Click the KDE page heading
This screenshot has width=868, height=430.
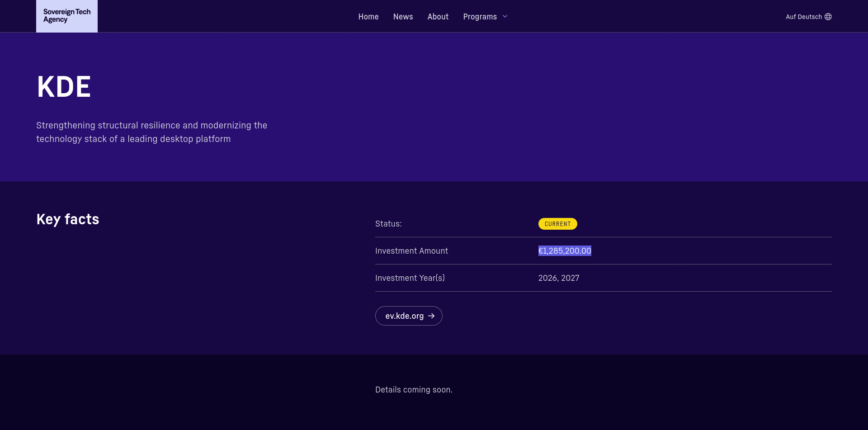(64, 86)
